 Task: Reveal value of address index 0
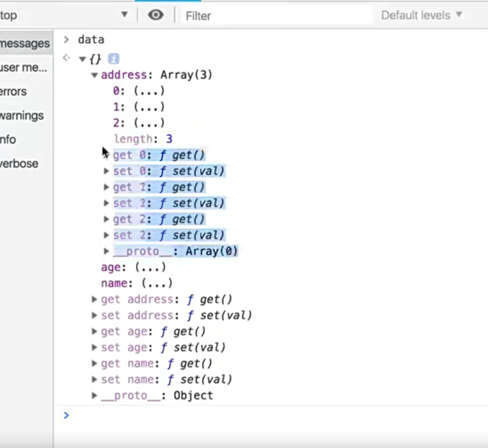point(149,91)
